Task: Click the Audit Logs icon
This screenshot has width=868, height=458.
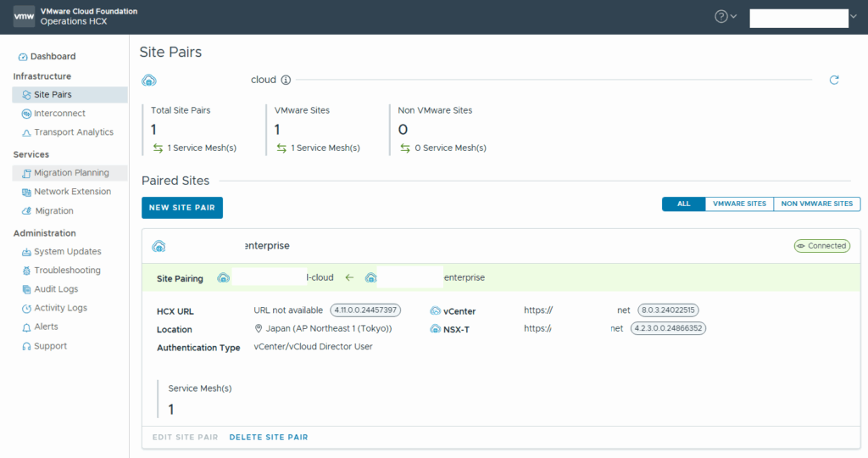Action: click(x=26, y=289)
